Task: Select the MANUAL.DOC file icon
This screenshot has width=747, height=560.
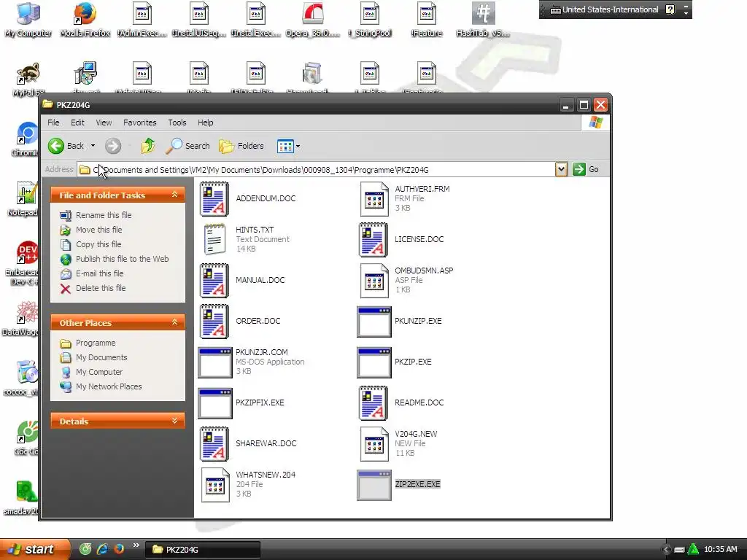Action: click(x=214, y=281)
